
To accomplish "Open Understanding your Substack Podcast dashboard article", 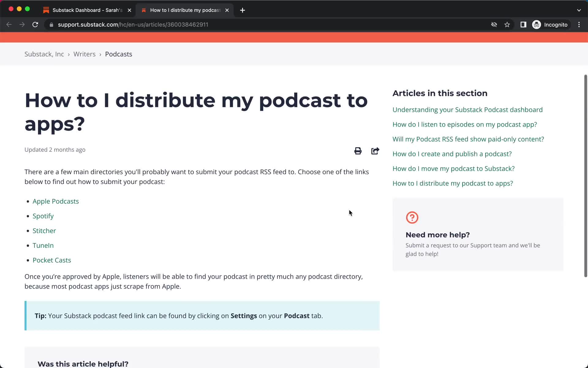I will 467,109.
